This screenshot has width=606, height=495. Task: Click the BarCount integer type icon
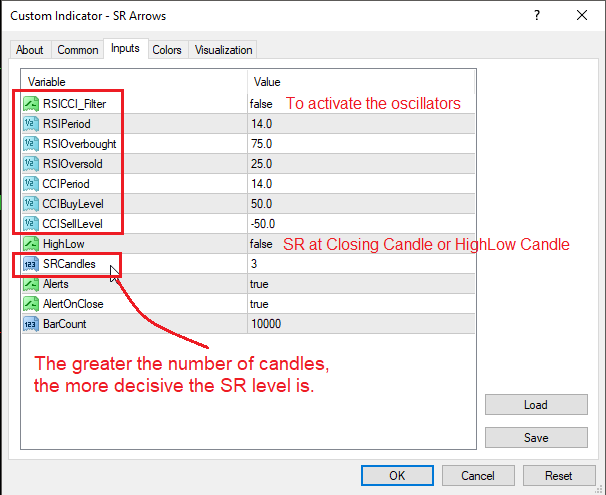31,324
